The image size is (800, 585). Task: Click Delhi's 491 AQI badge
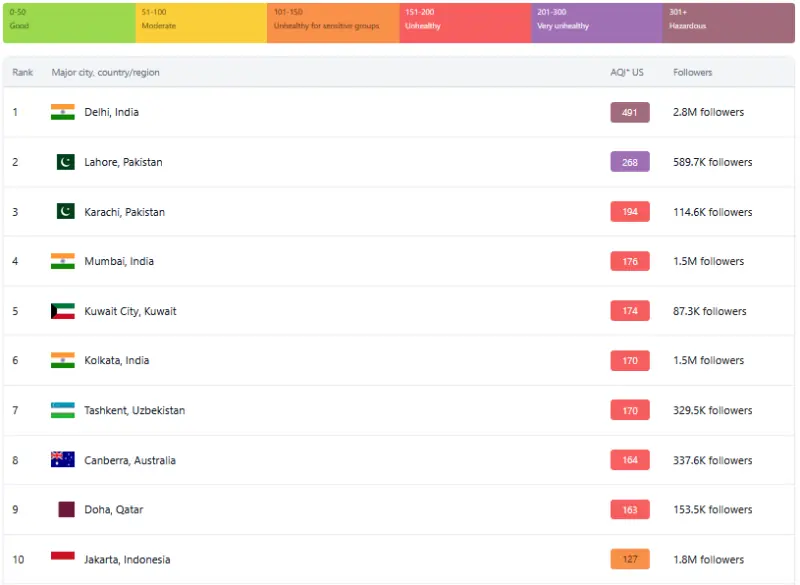pyautogui.click(x=630, y=112)
